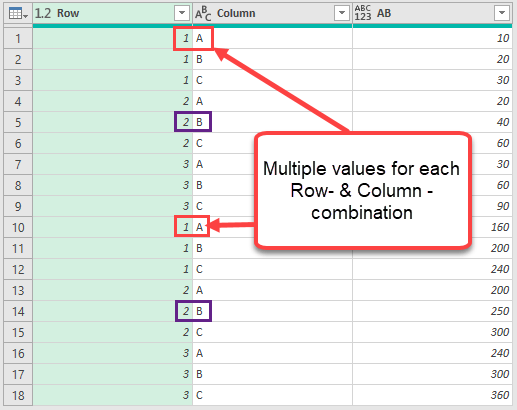
Task: Click Column cell B in row 17
Action: pyautogui.click(x=272, y=374)
